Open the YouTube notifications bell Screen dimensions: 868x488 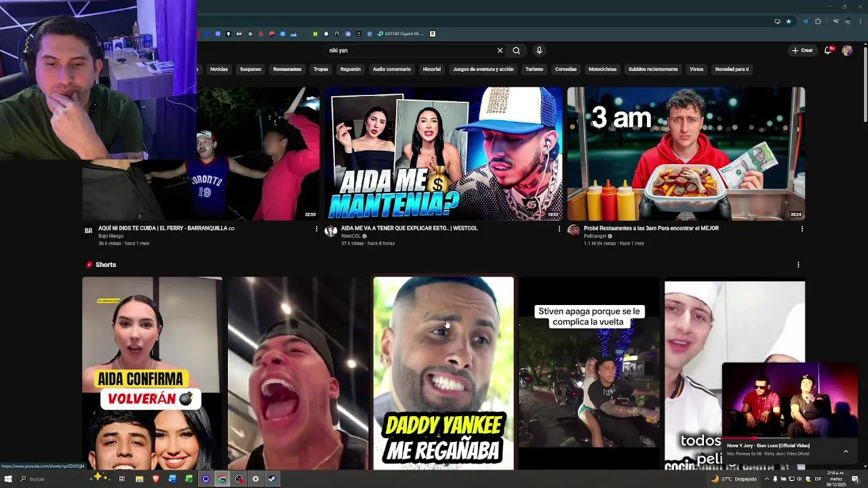pos(829,50)
